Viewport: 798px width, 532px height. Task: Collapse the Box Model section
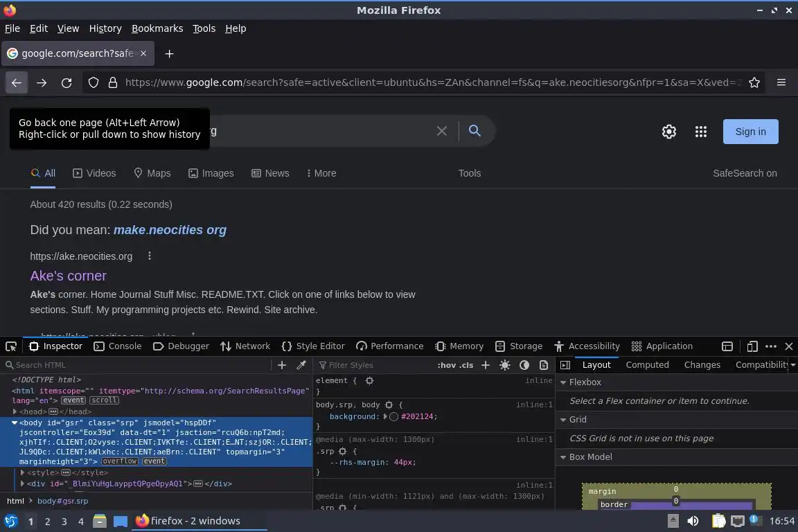pos(563,457)
